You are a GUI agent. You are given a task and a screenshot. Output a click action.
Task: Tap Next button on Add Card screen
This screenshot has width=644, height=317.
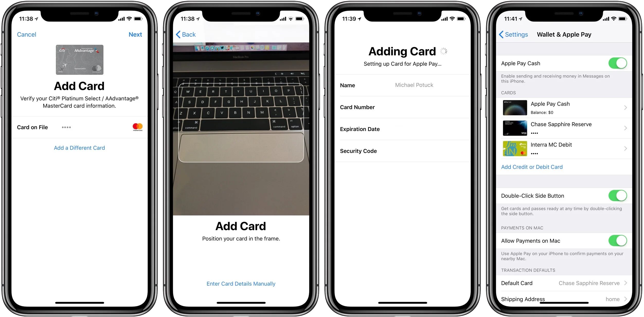(x=135, y=34)
